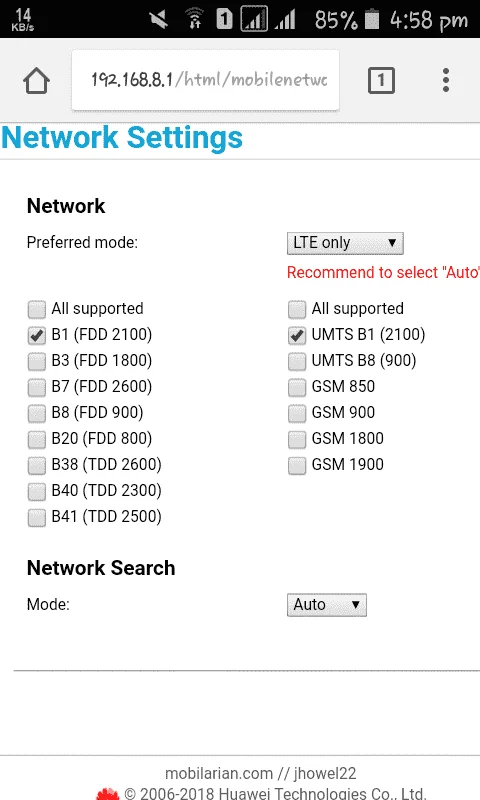Check All supported for UMTS/GSM bands
Screen dimensions: 480x800
pyautogui.click(x=297, y=309)
